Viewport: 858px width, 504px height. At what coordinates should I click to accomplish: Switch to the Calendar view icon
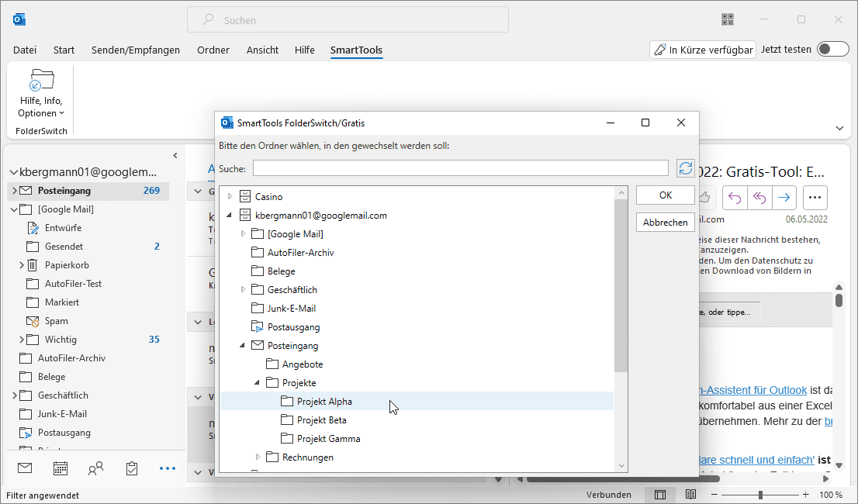pos(61,468)
